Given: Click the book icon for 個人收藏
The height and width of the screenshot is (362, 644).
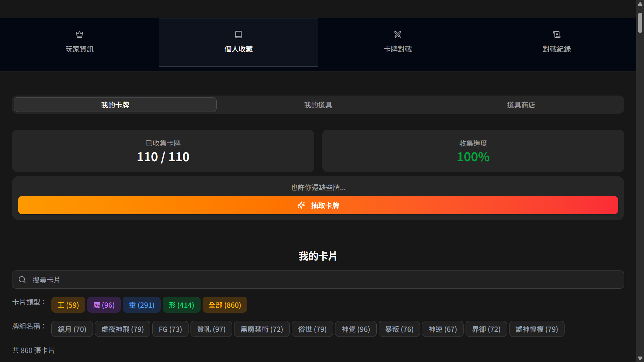Looking at the screenshot, I should [238, 35].
